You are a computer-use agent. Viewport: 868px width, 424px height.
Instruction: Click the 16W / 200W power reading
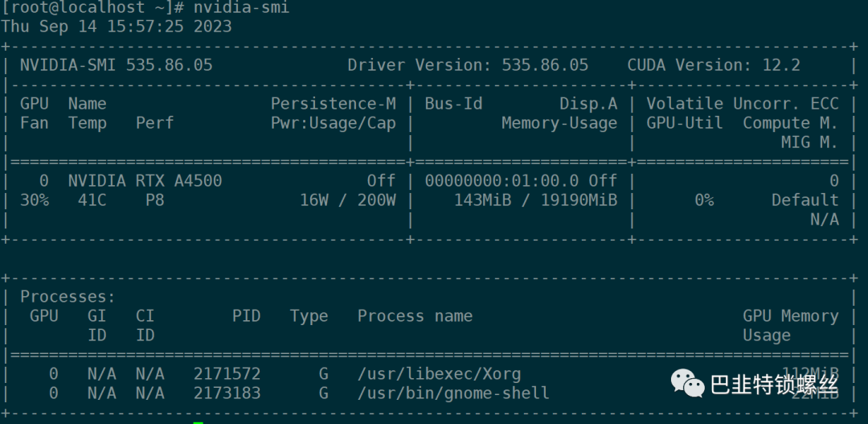click(347, 200)
